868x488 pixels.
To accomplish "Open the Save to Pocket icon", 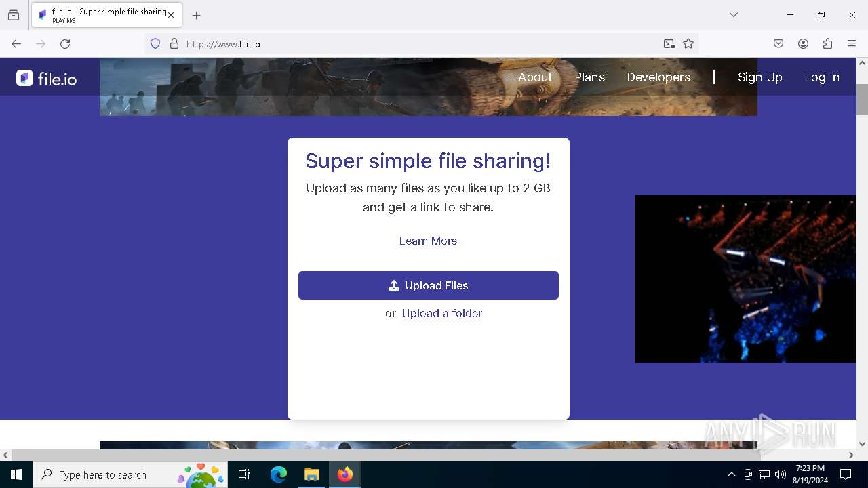I will (778, 44).
